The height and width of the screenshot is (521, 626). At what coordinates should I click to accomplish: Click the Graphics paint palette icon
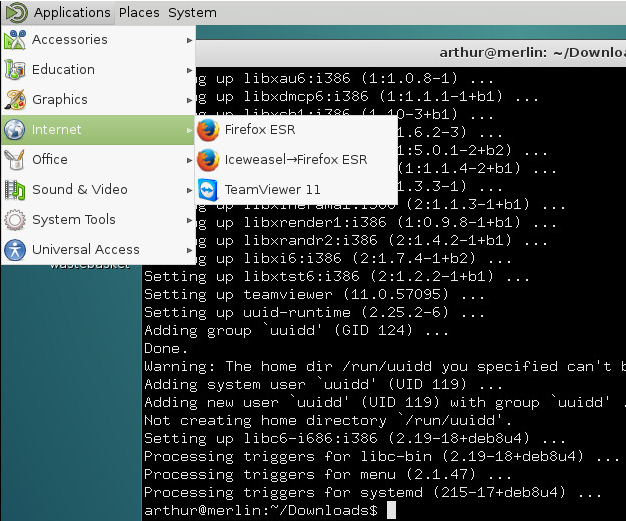click(x=15, y=99)
